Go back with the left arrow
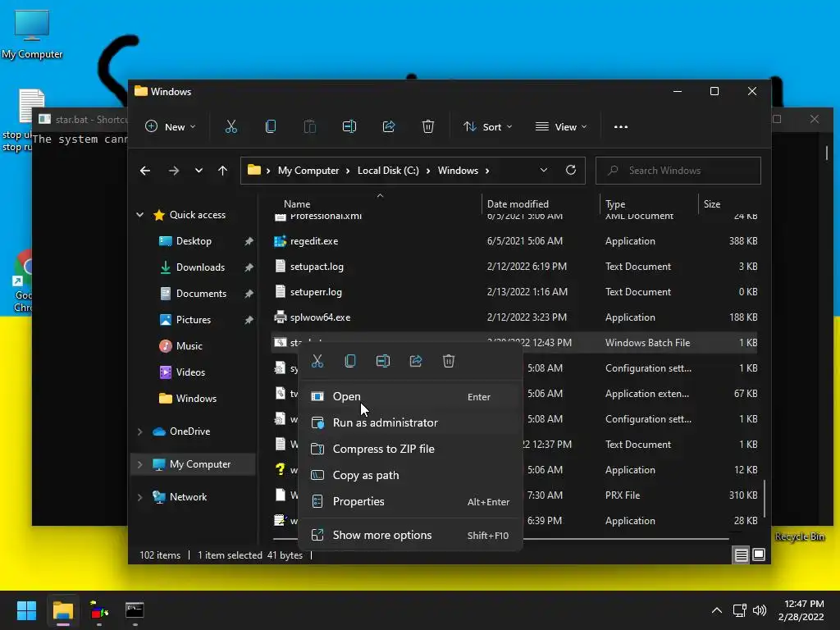This screenshot has width=840, height=630. (x=145, y=171)
